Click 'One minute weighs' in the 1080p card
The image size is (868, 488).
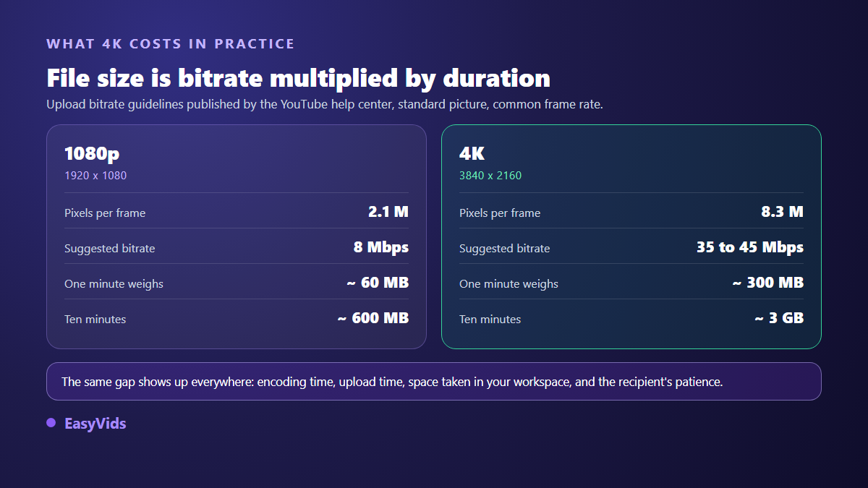(114, 284)
